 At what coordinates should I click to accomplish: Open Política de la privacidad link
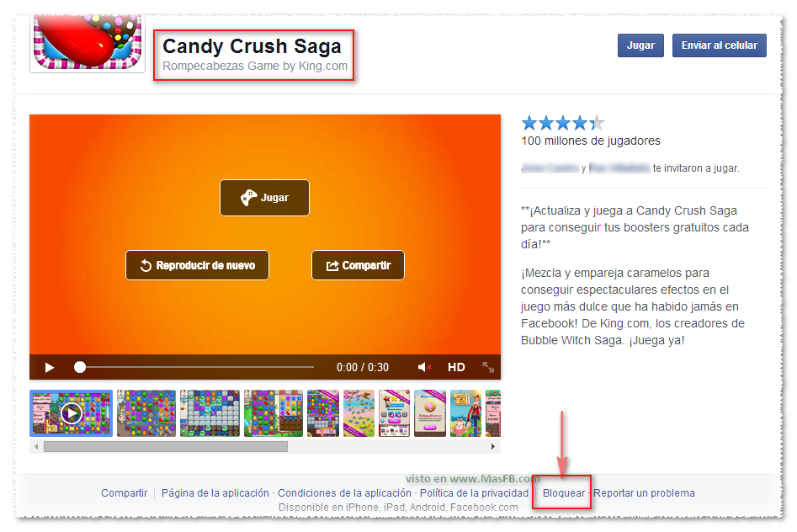474,493
